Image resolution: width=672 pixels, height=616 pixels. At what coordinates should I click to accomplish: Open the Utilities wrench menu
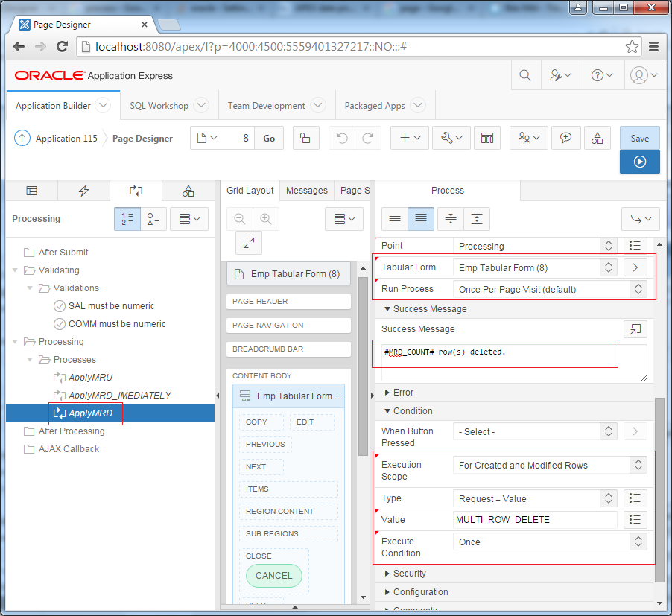[x=451, y=138]
